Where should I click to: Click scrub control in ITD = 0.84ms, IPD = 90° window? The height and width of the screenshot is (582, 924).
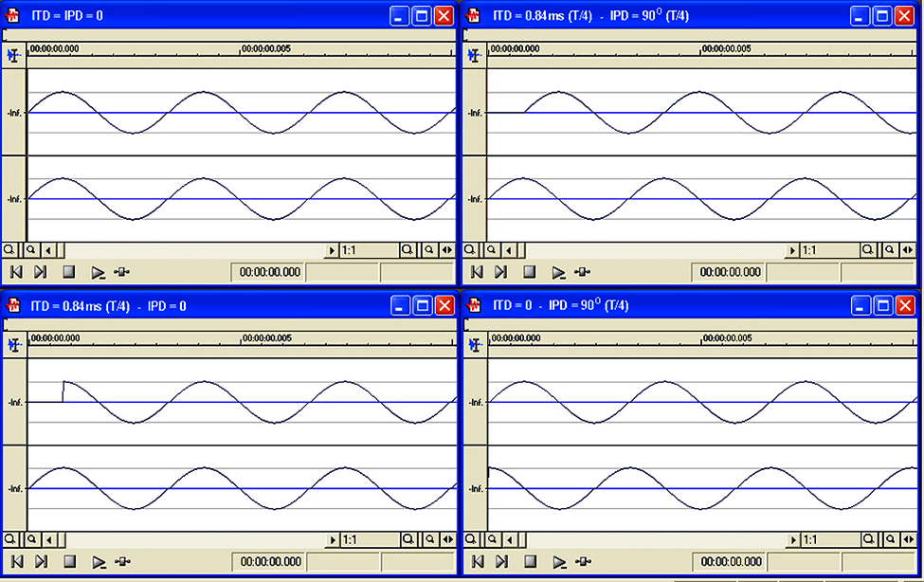pos(584,272)
